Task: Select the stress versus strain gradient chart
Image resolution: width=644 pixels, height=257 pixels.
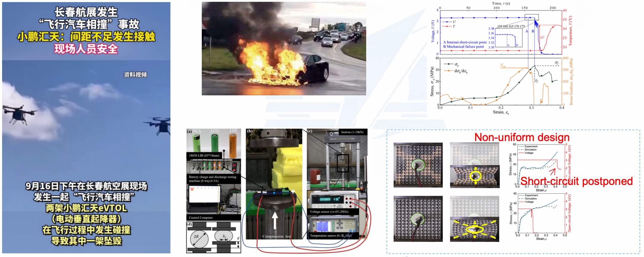Action: [x=501, y=84]
